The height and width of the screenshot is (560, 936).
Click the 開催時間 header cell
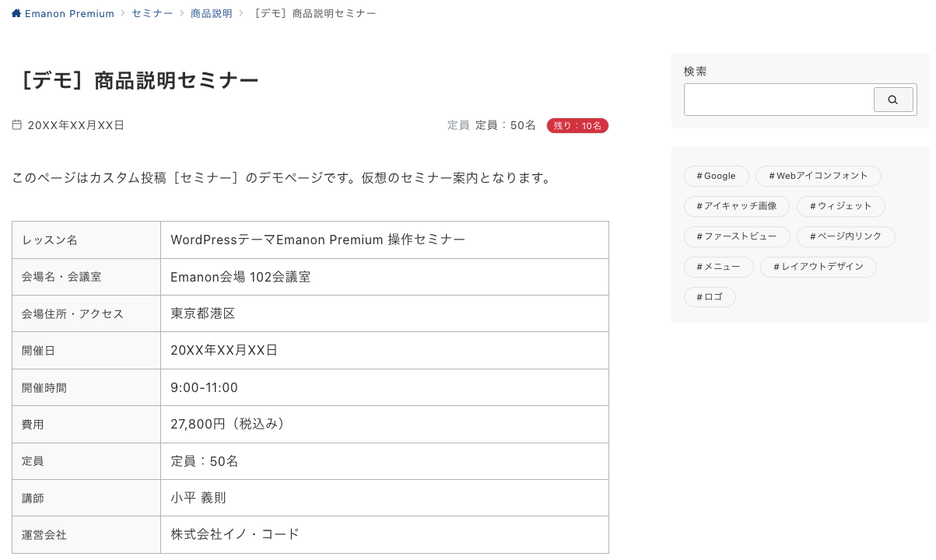[x=86, y=387]
